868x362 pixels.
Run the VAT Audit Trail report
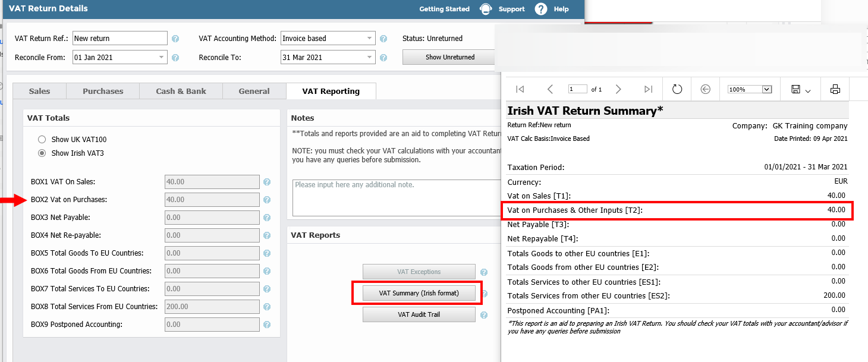pyautogui.click(x=419, y=314)
